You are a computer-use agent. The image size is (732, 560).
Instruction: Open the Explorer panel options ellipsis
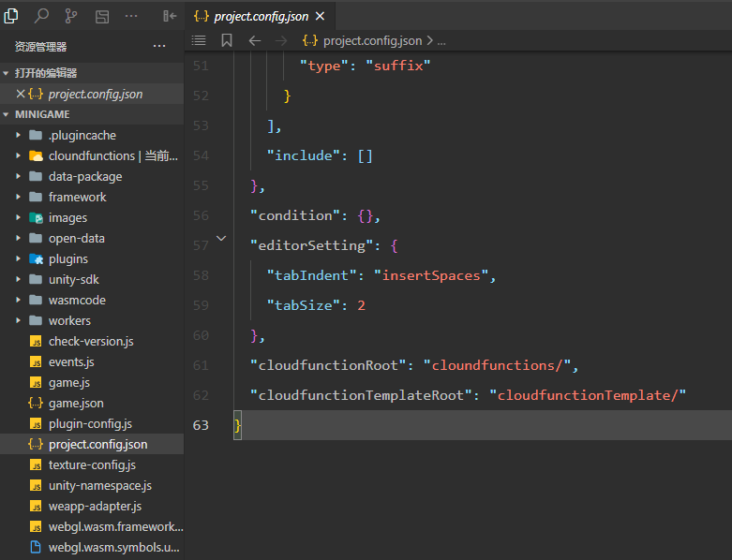point(159,46)
